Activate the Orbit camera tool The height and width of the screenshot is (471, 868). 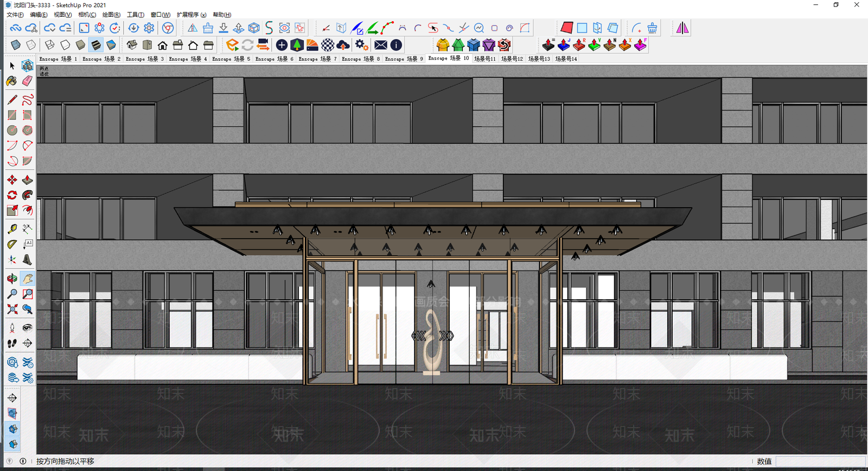tap(12, 279)
